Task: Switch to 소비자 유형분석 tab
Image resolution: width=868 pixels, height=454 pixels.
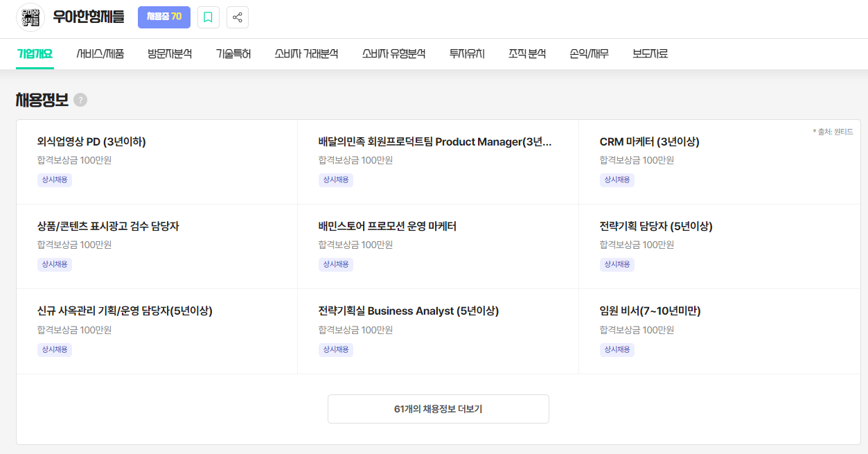Action: coord(393,53)
